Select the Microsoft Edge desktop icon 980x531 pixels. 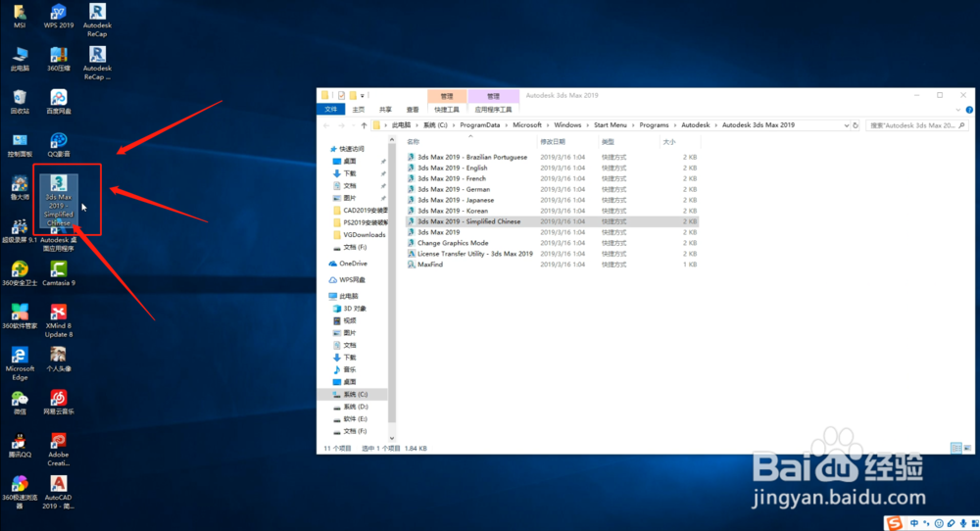20,364
